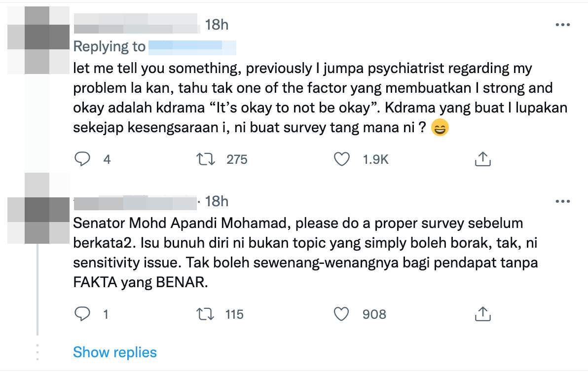The image size is (588, 373).
Task: Share the first tweet via share icon
Action: pyautogui.click(x=482, y=159)
